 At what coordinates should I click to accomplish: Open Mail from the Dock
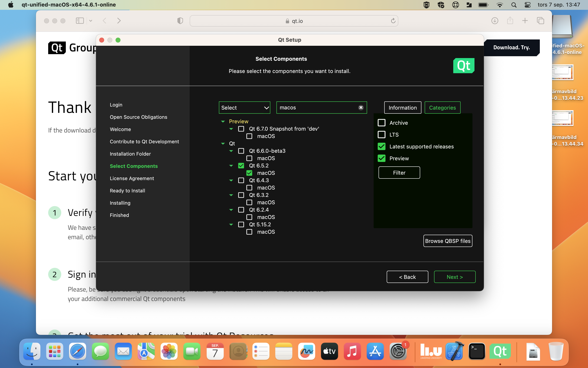click(x=123, y=351)
